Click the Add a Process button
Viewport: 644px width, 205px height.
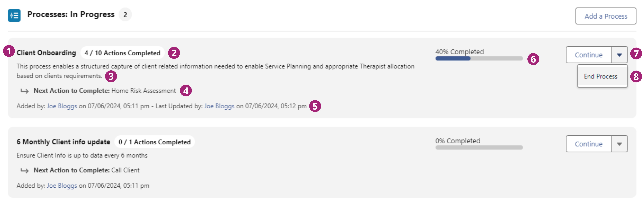[x=605, y=16]
